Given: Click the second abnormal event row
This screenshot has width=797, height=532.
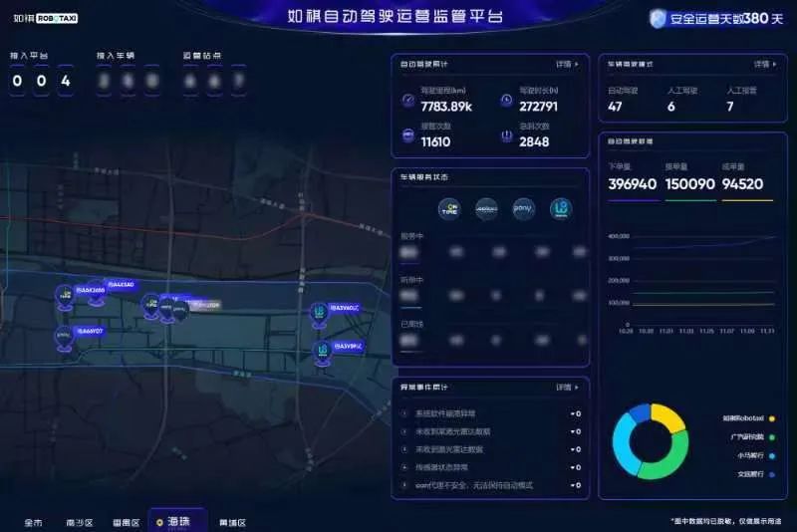Looking at the screenshot, I should [x=491, y=431].
